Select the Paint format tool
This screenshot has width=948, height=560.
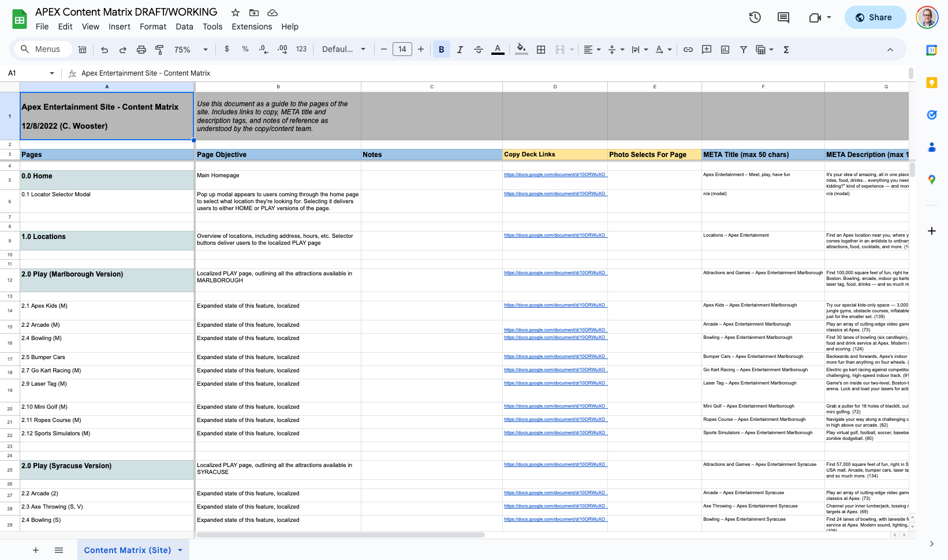tap(160, 50)
